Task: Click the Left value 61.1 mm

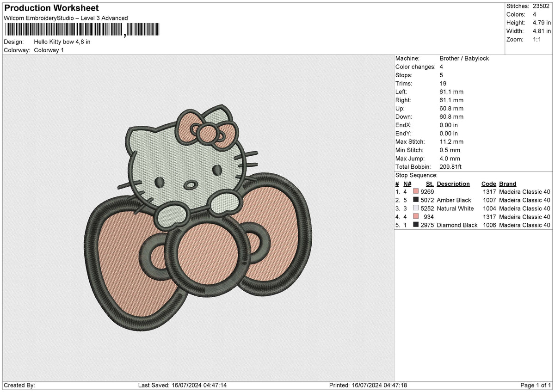Action: pos(451,92)
